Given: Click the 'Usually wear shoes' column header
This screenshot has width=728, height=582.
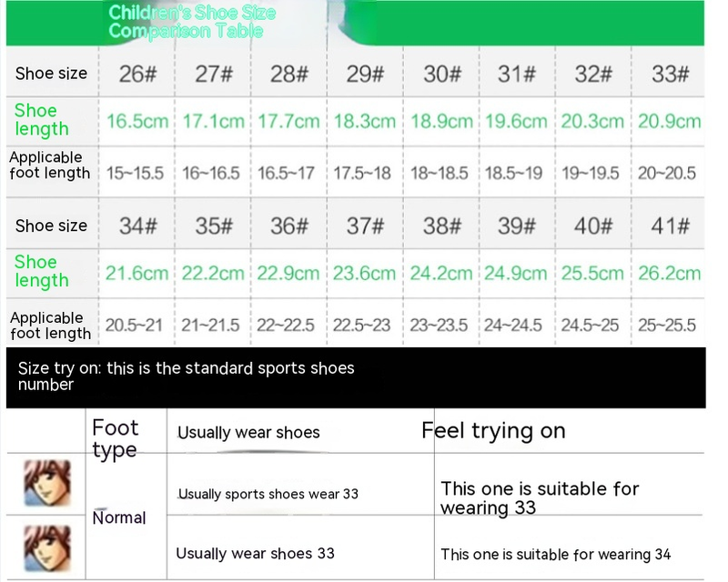Looking at the screenshot, I should 248,433.
